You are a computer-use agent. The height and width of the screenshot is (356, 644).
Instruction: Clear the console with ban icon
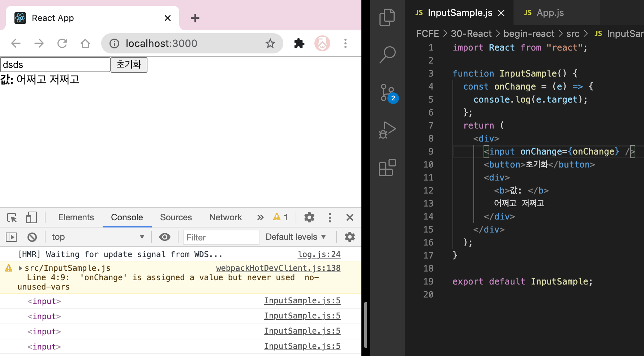click(32, 237)
